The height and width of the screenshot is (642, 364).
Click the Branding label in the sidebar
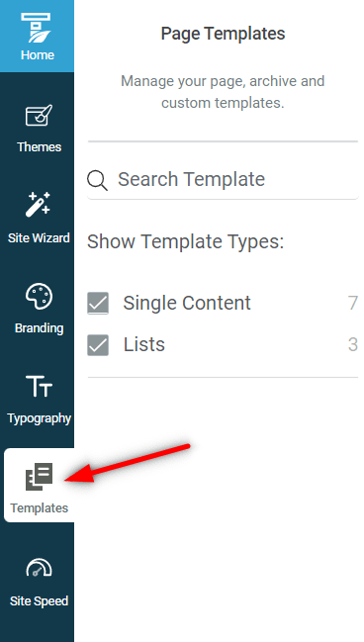39,328
